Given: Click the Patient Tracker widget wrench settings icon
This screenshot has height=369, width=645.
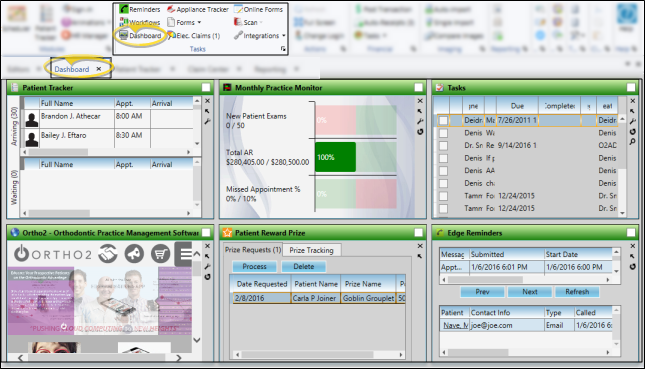Looking at the screenshot, I should tap(208, 121).
